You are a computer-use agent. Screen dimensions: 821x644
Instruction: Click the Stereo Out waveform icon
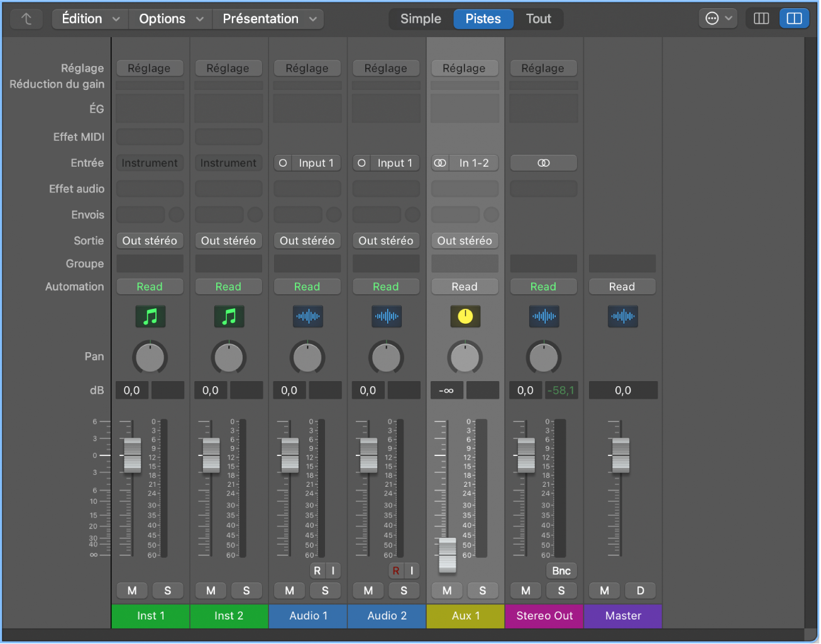pyautogui.click(x=544, y=316)
